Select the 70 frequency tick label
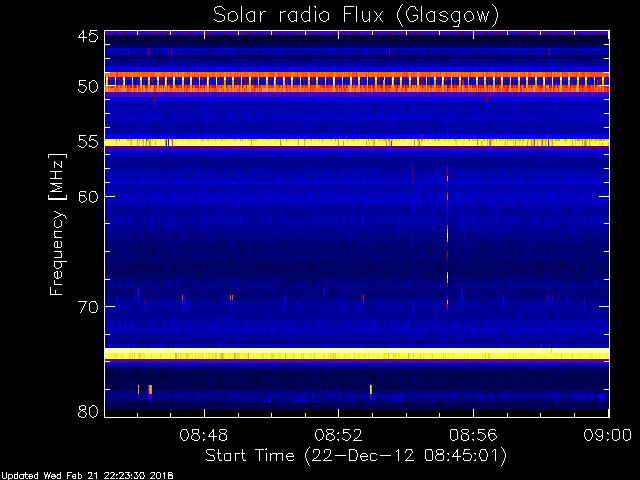640x480 pixels. [88, 307]
